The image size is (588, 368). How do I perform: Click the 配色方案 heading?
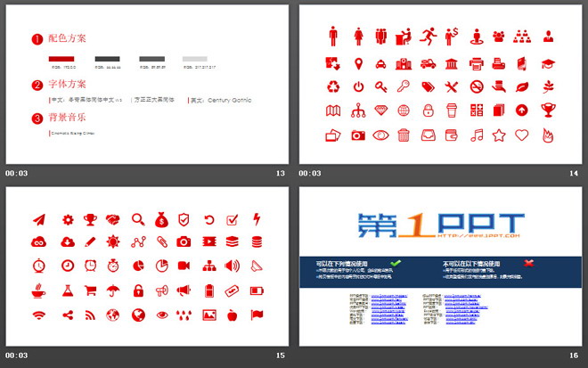[67, 39]
